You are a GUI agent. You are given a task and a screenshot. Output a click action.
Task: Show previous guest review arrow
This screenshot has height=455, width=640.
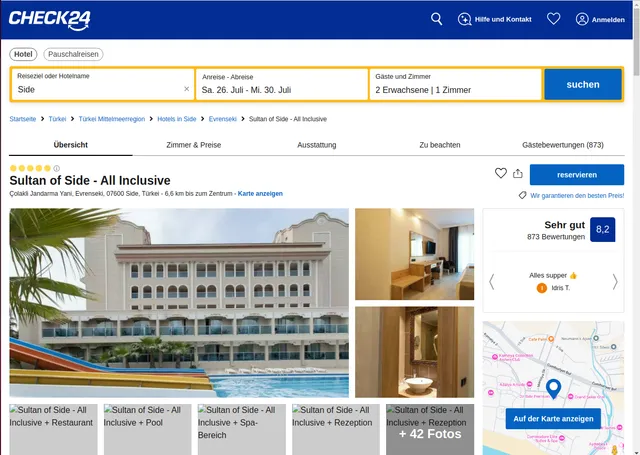click(491, 282)
